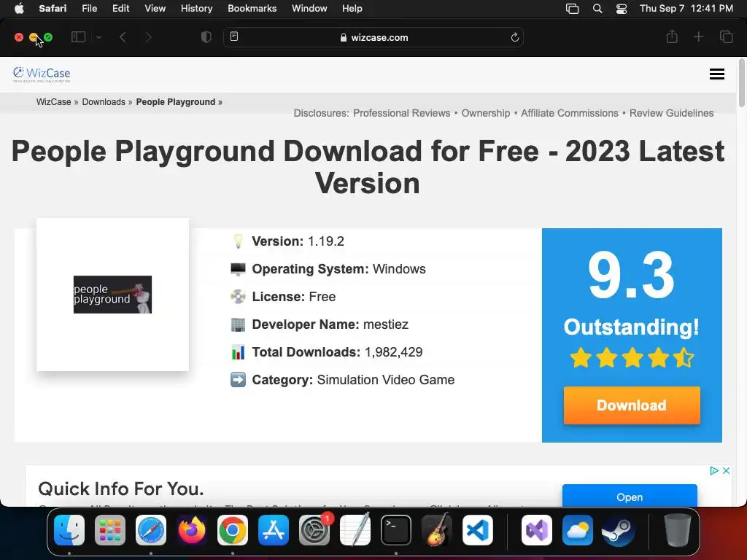
Task: Open Review Guidelines disclosure link
Action: [671, 113]
